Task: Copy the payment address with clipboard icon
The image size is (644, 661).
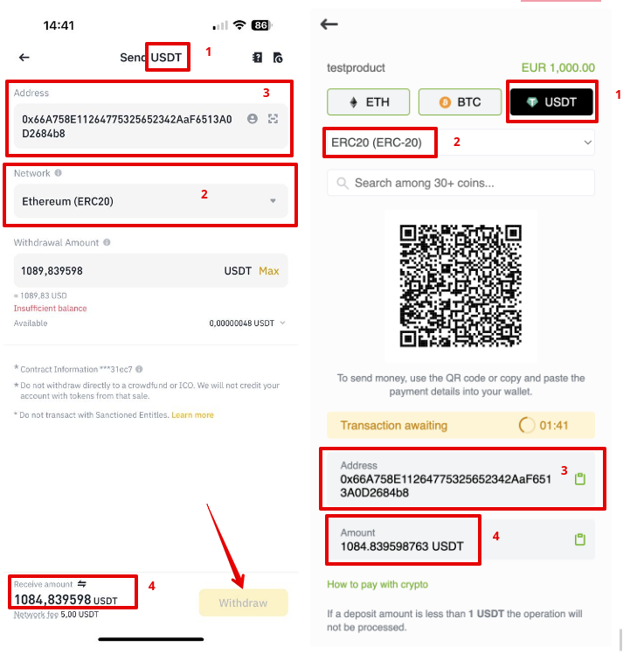Action: coord(580,478)
